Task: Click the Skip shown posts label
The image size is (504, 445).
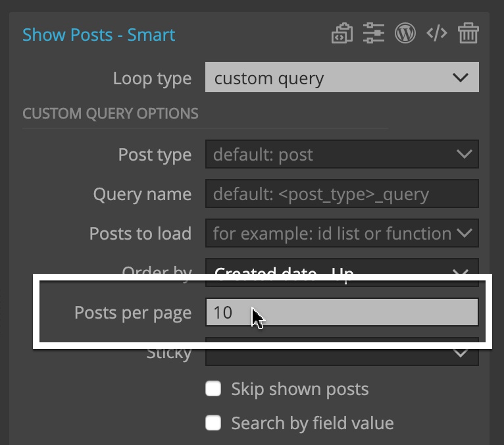Action: click(x=300, y=389)
